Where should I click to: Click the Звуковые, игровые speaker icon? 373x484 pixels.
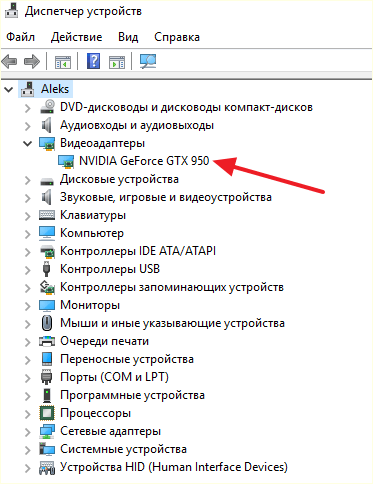[47, 197]
